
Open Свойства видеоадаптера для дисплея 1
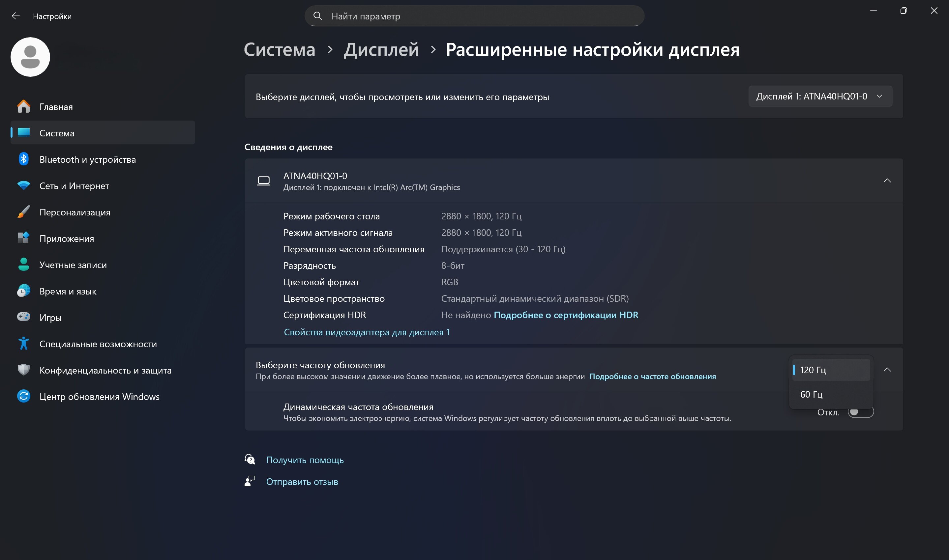coord(367,332)
